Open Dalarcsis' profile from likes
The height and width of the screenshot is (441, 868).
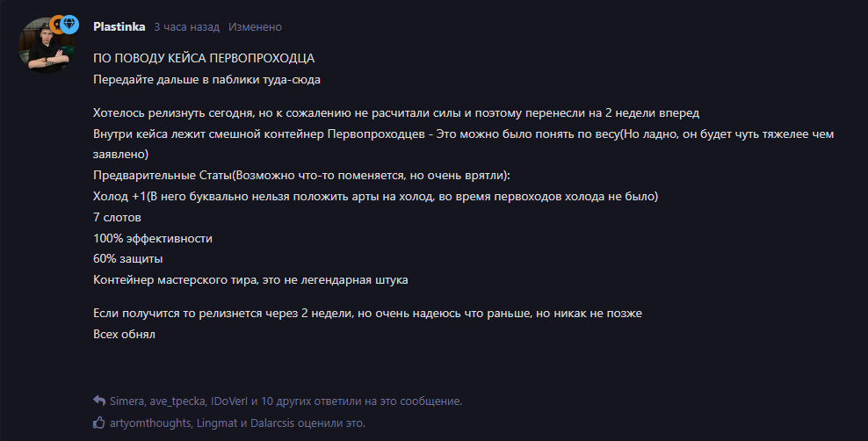[272, 423]
